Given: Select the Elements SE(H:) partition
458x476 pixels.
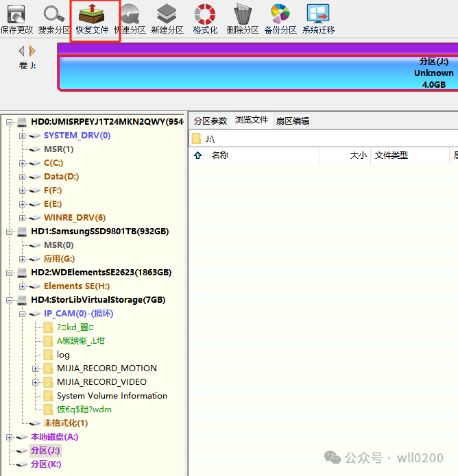Looking at the screenshot, I should tap(76, 286).
